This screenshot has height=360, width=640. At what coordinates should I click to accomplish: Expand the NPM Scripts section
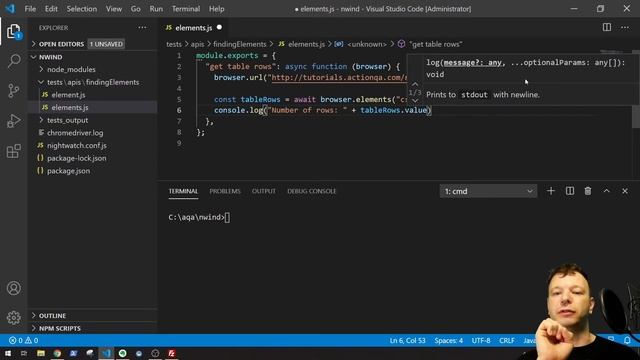click(92, 328)
